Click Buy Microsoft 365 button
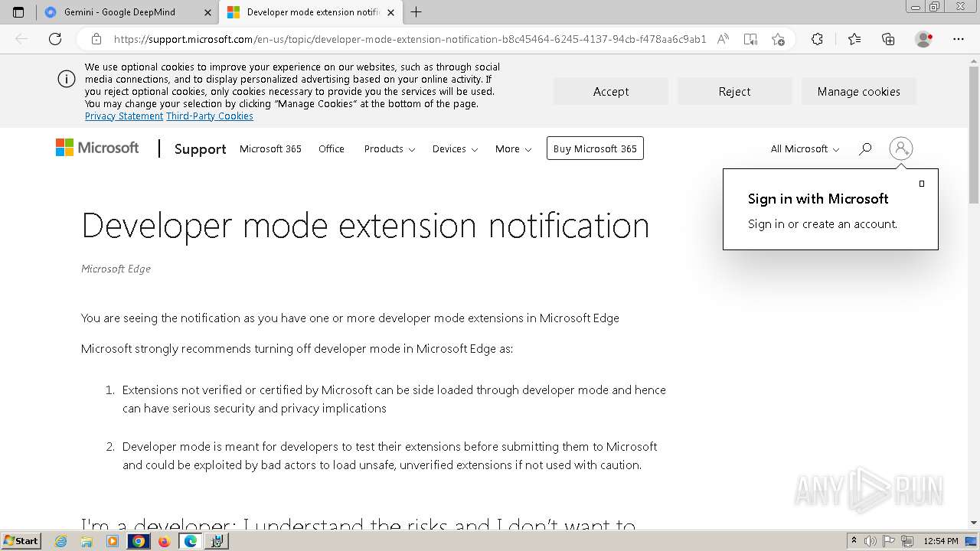The image size is (980, 551). coord(595,148)
